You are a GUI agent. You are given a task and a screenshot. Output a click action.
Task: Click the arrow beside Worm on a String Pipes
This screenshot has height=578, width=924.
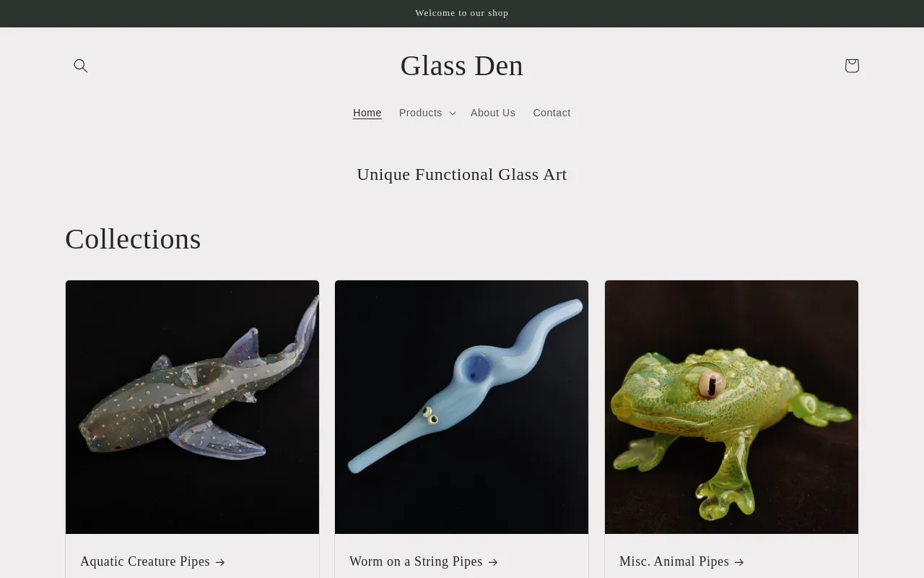pos(493,562)
